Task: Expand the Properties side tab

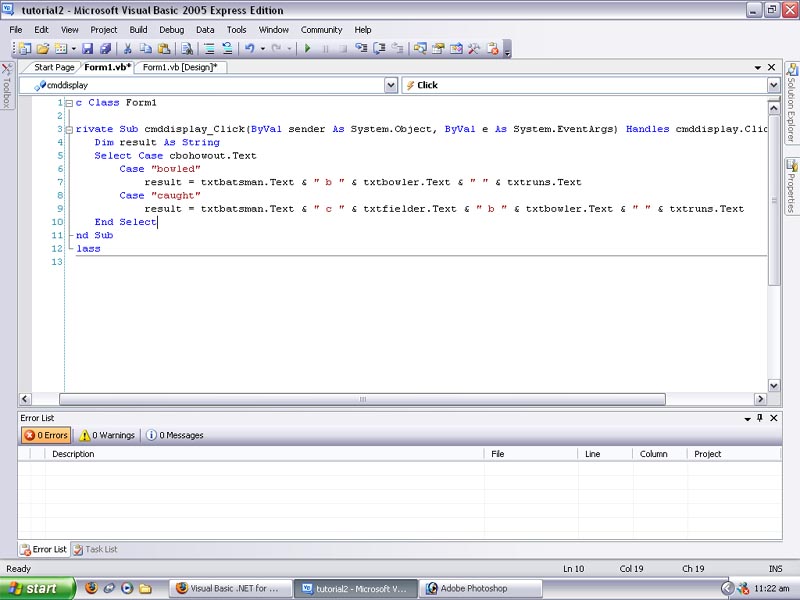Action: click(791, 187)
